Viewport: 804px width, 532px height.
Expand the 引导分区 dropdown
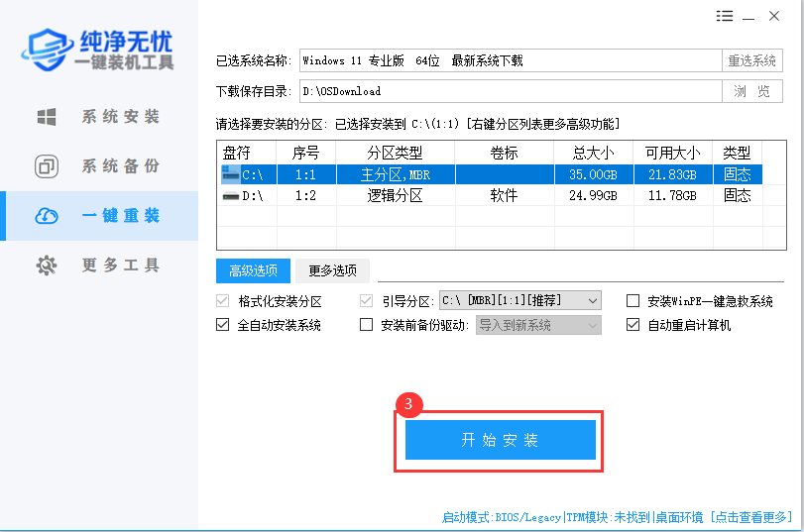coord(593,300)
